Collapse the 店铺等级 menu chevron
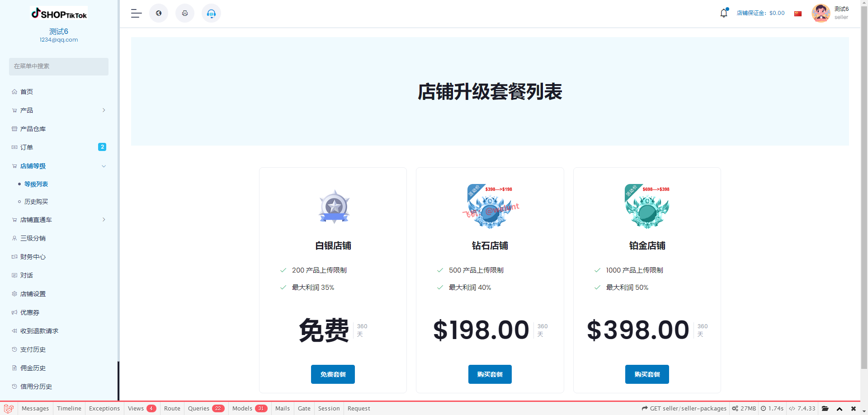Image resolution: width=868 pixels, height=415 pixels. click(104, 166)
